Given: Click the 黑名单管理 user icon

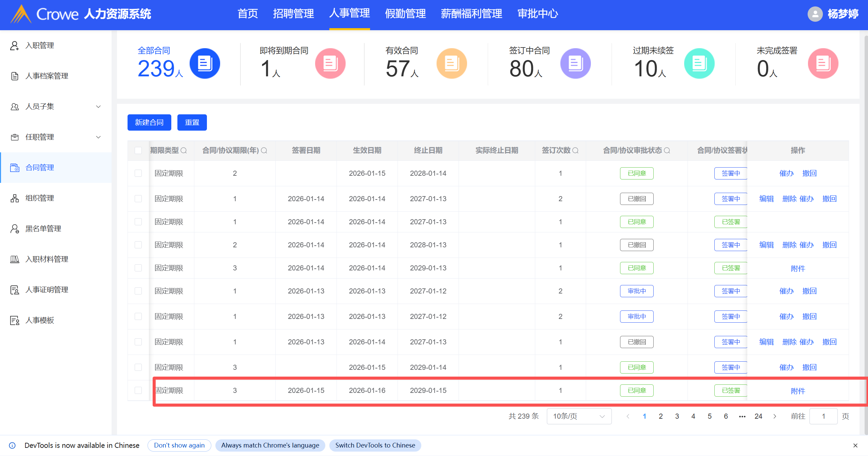Looking at the screenshot, I should point(14,229).
